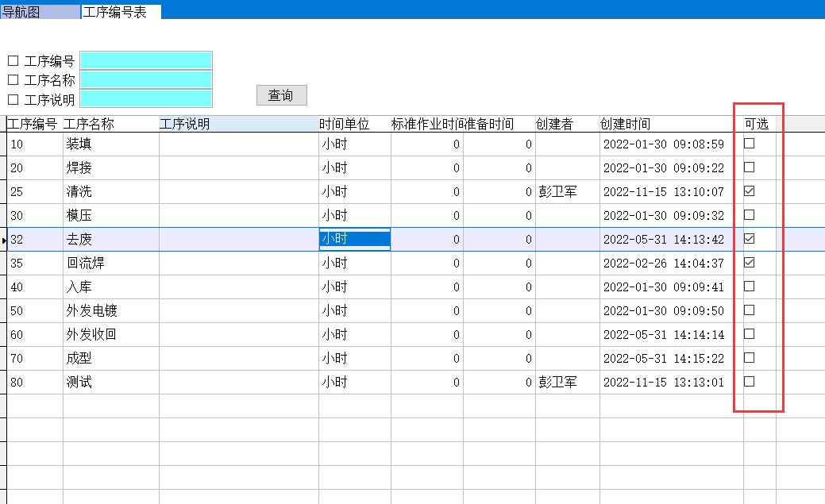825x504 pixels.
Task: Check the 工序说明 filter checkbox
Action: tap(13, 100)
